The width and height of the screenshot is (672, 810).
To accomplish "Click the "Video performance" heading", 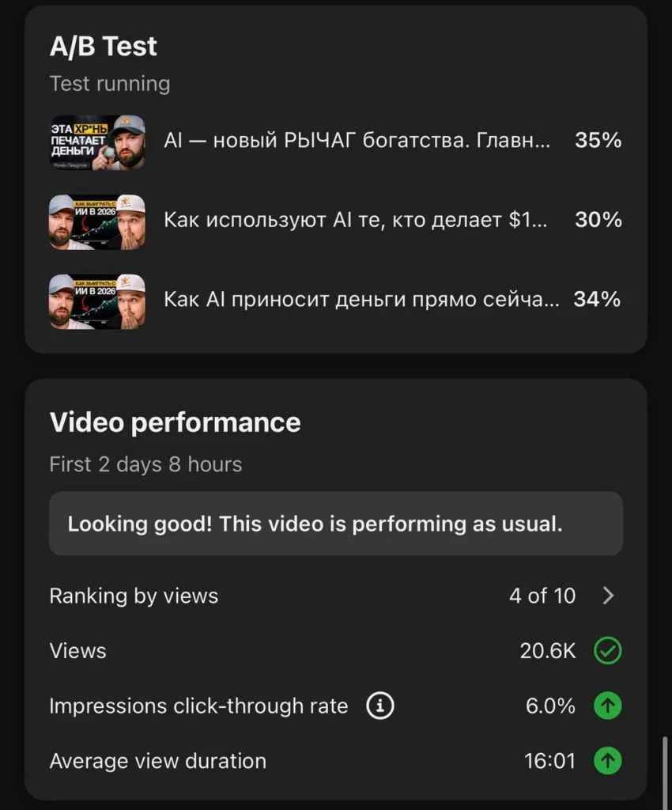I will tap(175, 422).
